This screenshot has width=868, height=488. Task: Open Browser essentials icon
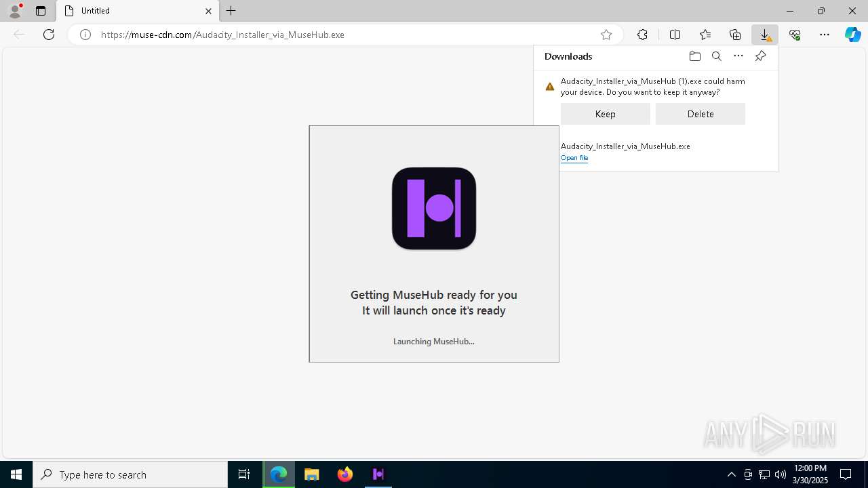[795, 35]
